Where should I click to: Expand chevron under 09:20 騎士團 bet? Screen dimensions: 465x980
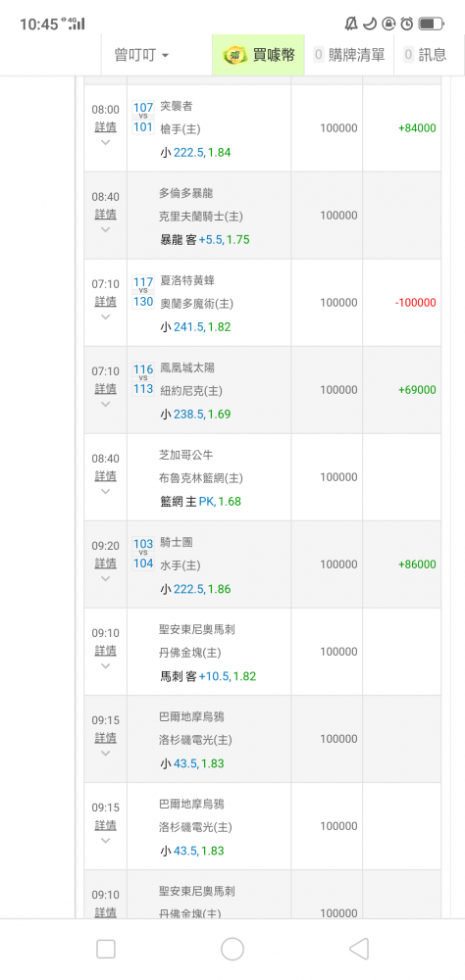click(x=105, y=578)
